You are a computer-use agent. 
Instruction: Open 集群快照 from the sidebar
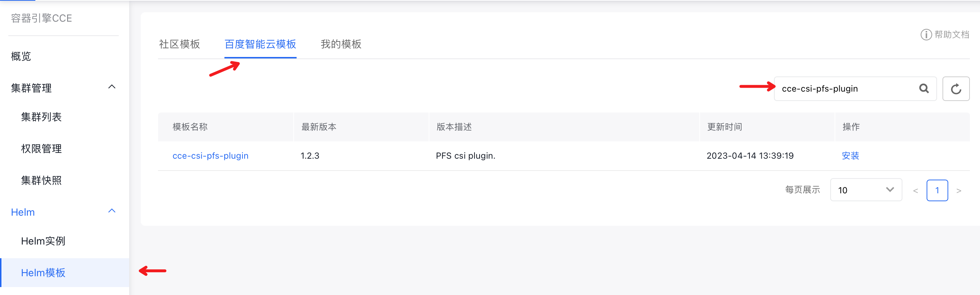[x=41, y=180]
